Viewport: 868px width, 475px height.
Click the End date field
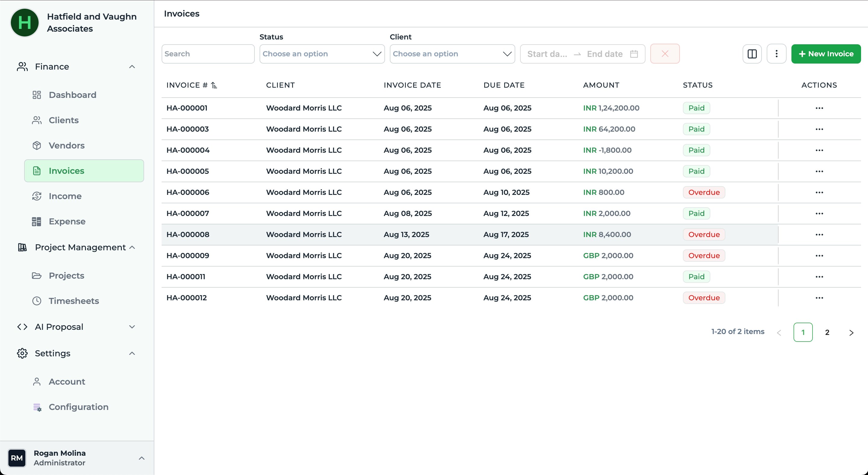(605, 54)
